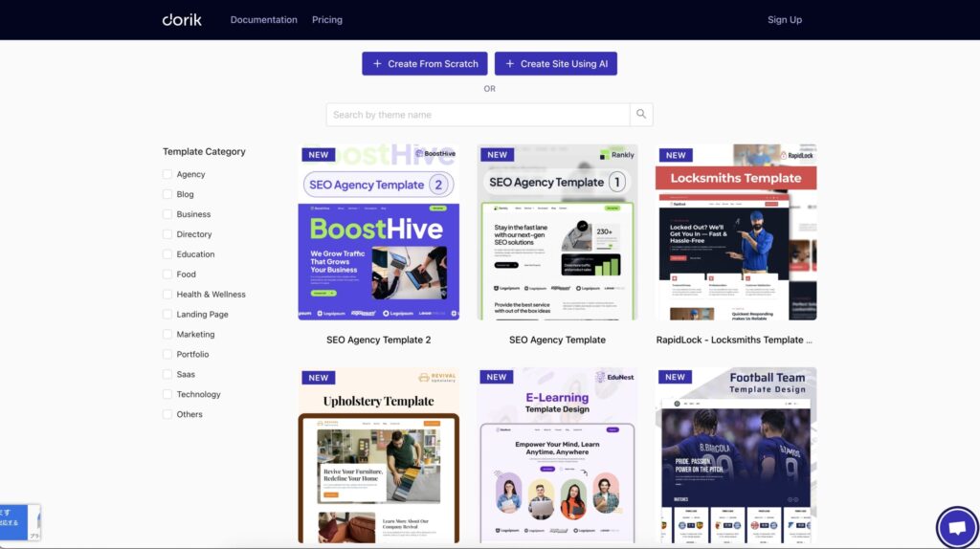Toggle the Saas category checkbox
The height and width of the screenshot is (549, 980).
click(167, 375)
